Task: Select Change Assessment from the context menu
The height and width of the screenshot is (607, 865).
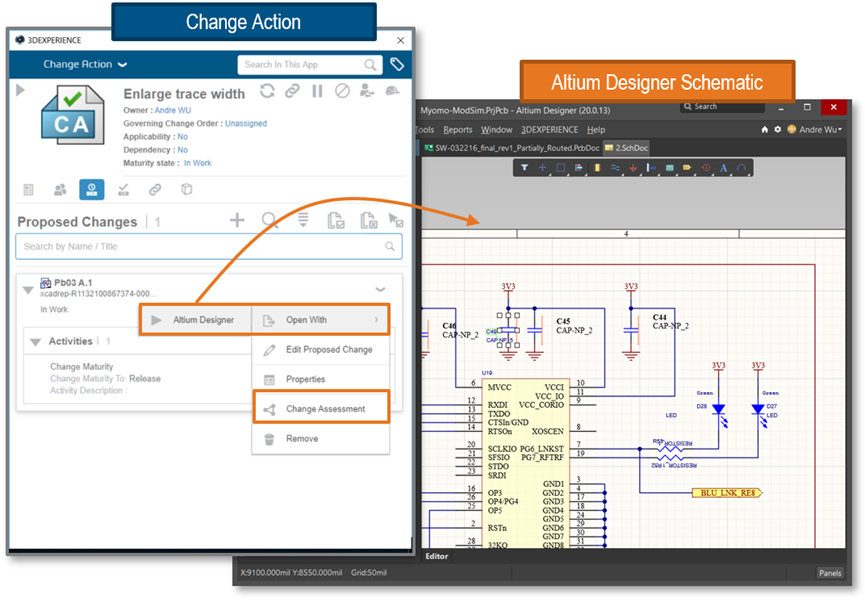Action: coord(322,409)
